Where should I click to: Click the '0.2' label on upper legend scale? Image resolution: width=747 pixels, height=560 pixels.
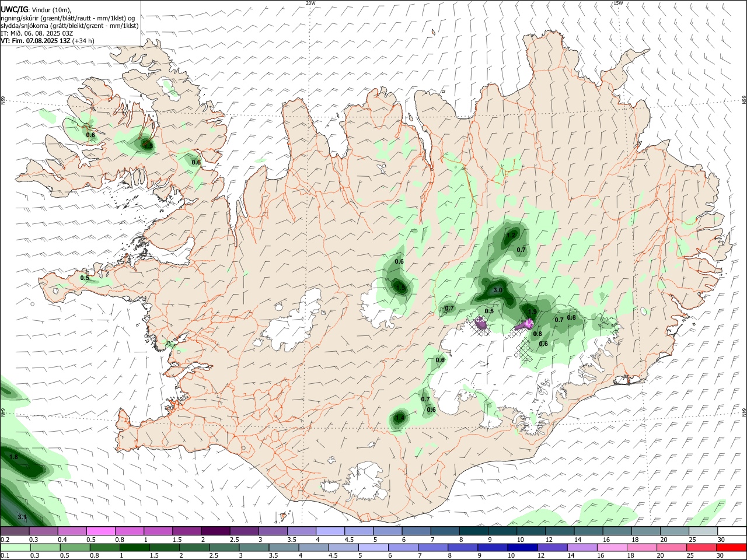(5, 540)
